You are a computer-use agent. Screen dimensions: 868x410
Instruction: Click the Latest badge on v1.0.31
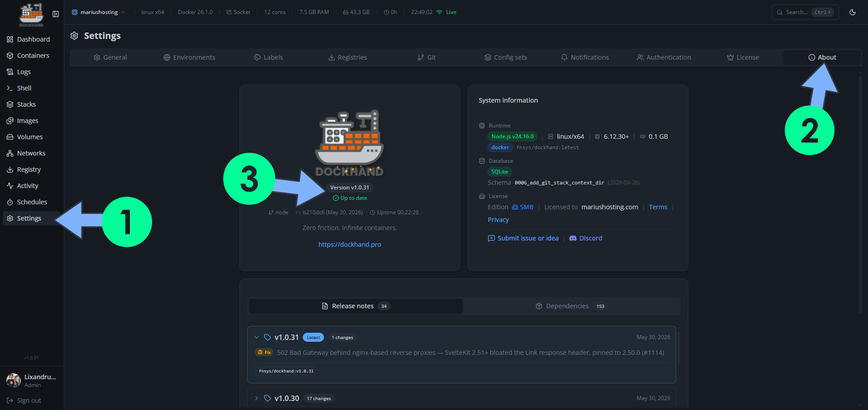pyautogui.click(x=313, y=337)
